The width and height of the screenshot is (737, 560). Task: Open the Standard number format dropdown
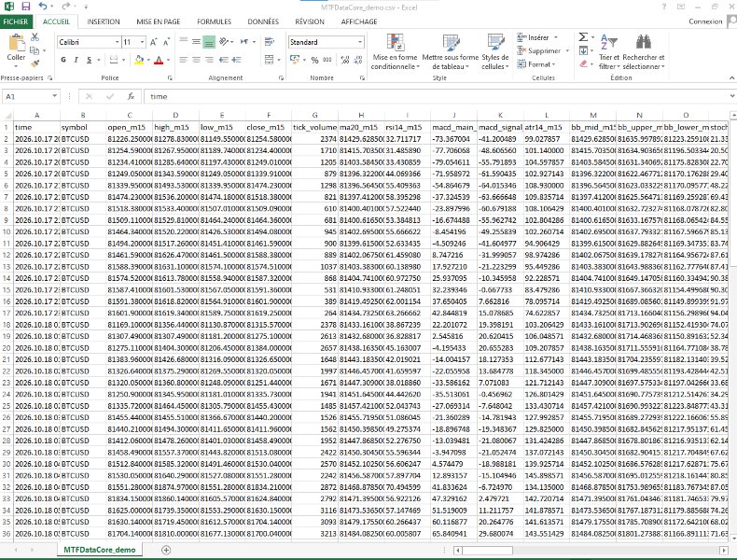pyautogui.click(x=360, y=42)
